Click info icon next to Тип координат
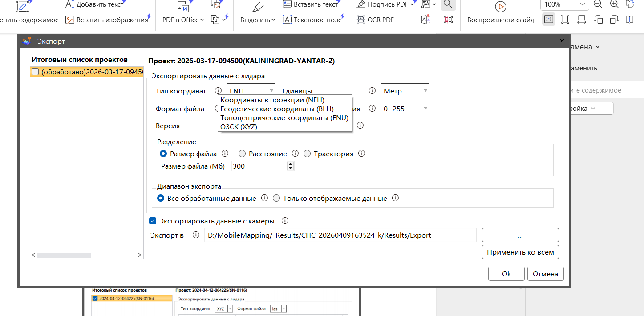Screen dimensions: 644x316 [x=218, y=91]
